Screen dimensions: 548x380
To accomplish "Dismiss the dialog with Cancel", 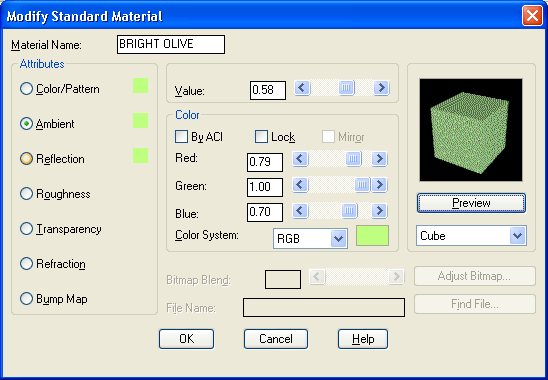I will click(276, 339).
